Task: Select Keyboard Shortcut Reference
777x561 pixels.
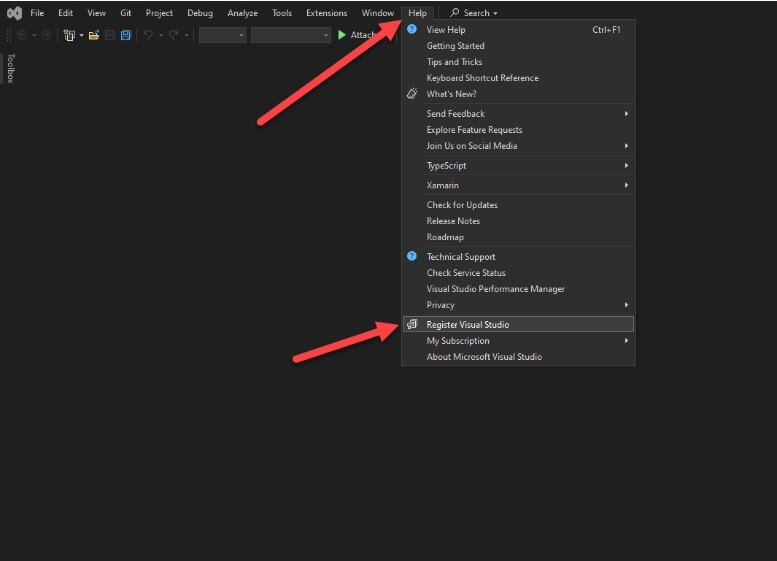Action: click(482, 78)
